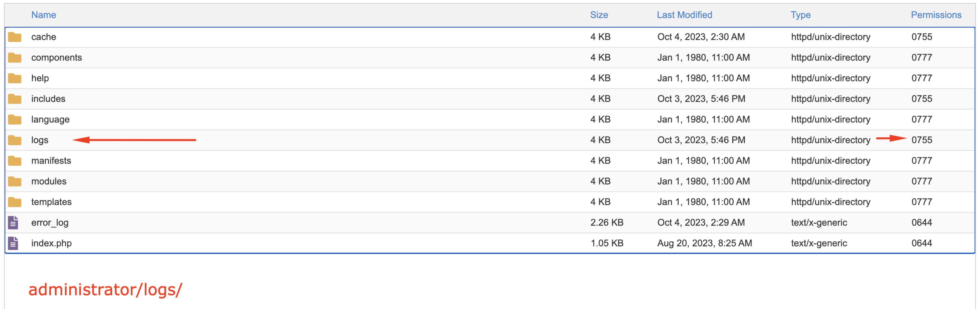Click the includes folder icon
Image resolution: width=980 pixels, height=309 pixels.
click(x=14, y=99)
